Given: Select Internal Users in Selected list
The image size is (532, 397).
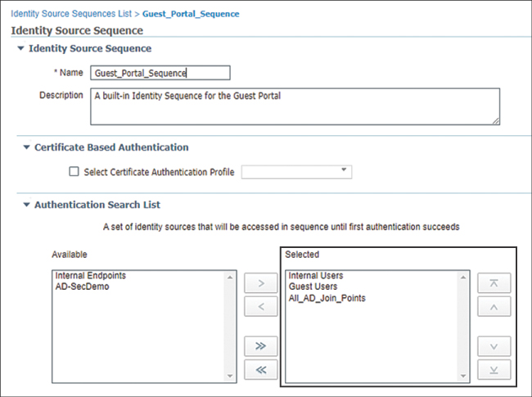Looking at the screenshot, I should click(316, 276).
